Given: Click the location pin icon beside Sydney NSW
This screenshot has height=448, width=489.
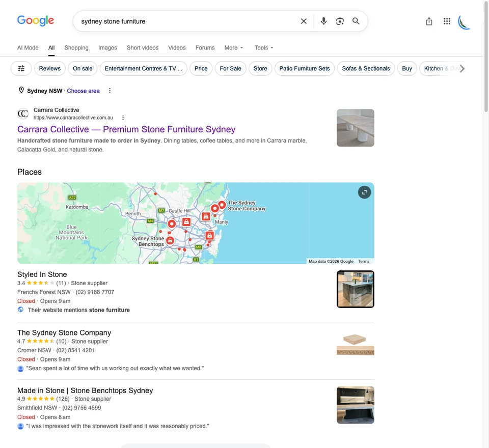Looking at the screenshot, I should coord(21,91).
